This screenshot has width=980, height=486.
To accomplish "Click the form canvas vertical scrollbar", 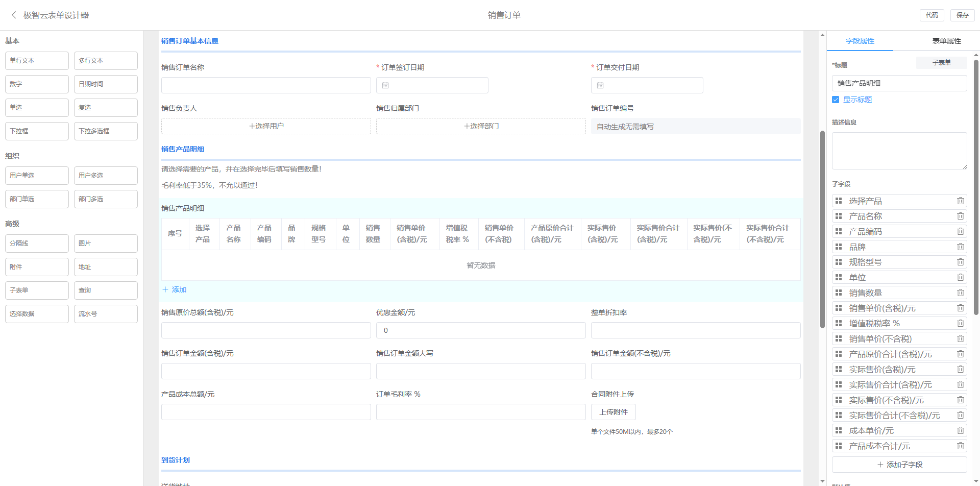I will point(822,230).
